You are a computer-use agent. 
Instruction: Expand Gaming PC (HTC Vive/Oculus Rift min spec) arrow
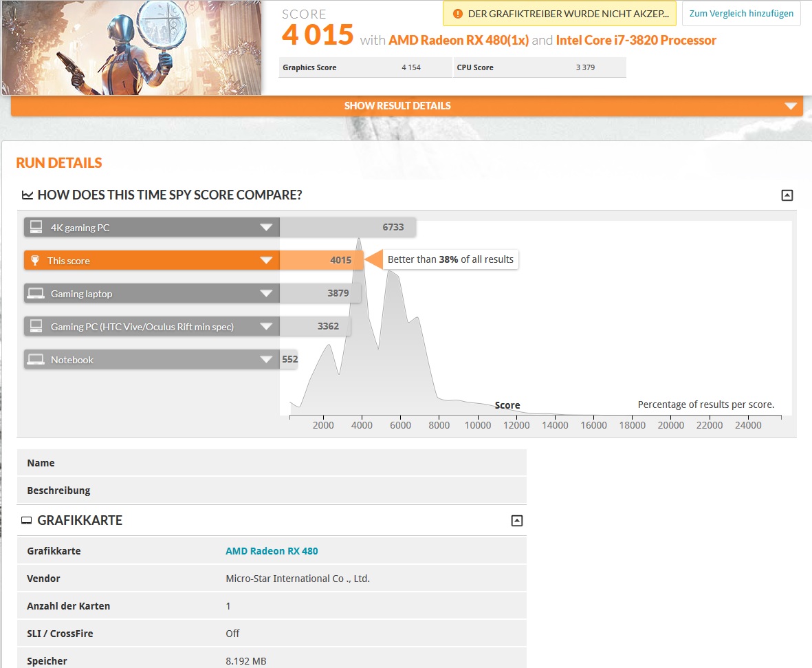(x=265, y=327)
